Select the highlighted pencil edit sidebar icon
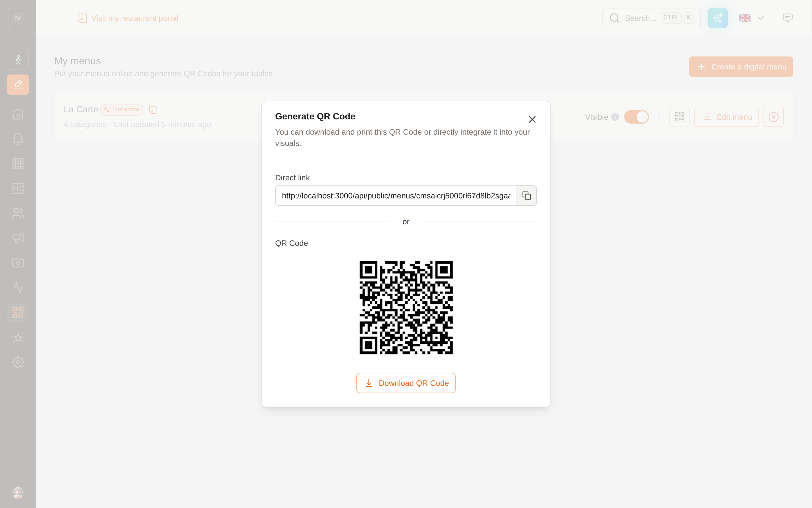This screenshot has height=508, width=812. tap(18, 85)
